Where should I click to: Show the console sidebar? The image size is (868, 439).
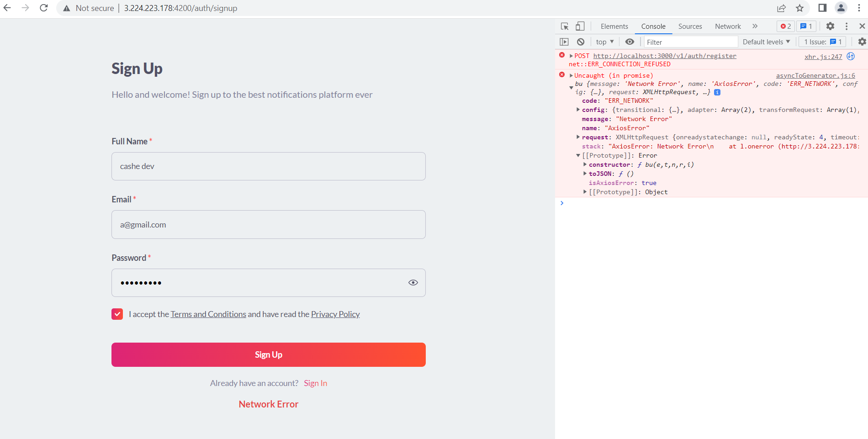click(x=564, y=42)
